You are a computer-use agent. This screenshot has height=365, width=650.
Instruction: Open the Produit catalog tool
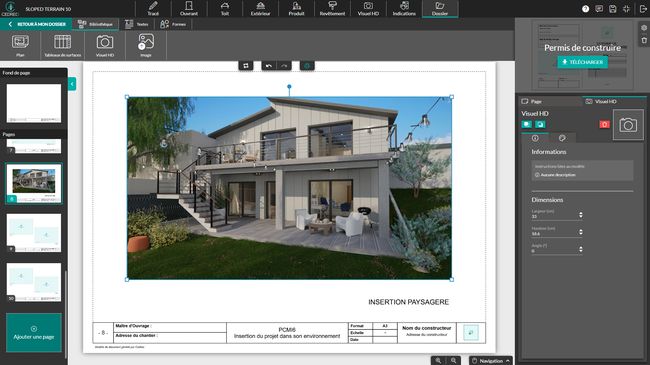point(296,8)
